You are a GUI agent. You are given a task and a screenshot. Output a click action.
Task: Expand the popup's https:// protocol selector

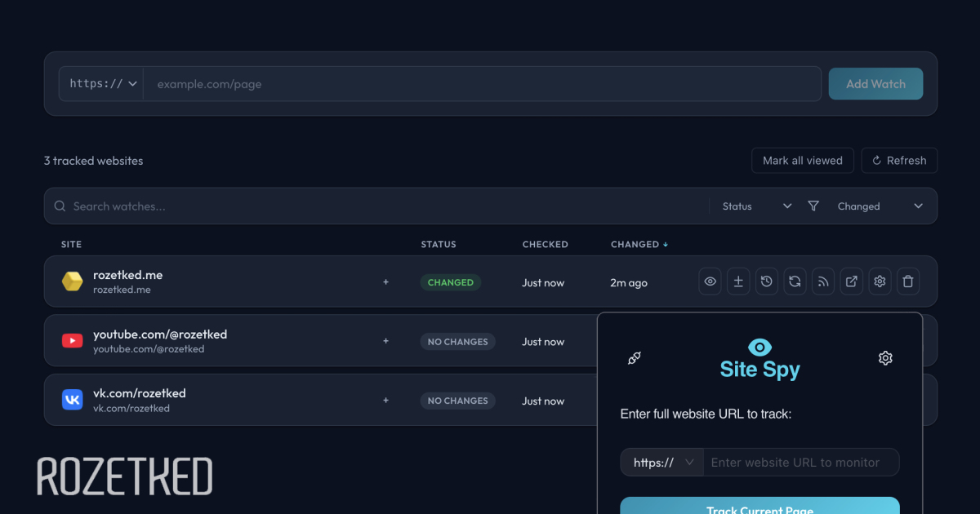(x=662, y=463)
